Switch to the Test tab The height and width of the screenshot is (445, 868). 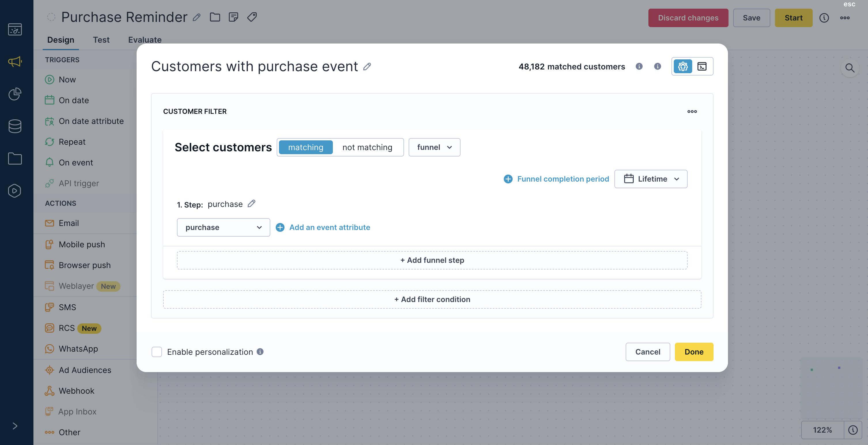(101, 40)
